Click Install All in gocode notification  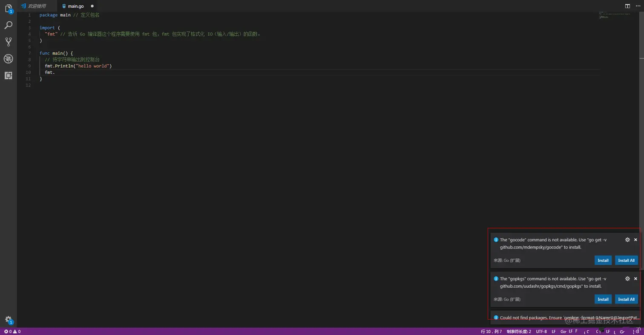coord(626,260)
